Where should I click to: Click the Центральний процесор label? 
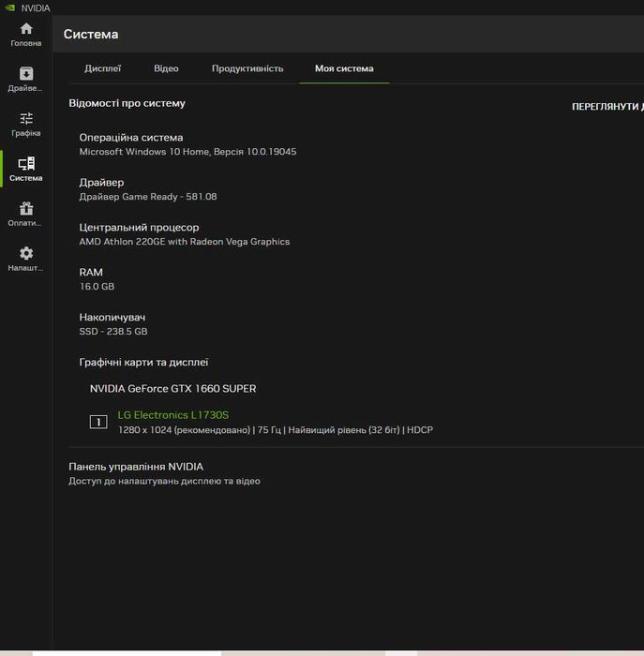[139, 227]
